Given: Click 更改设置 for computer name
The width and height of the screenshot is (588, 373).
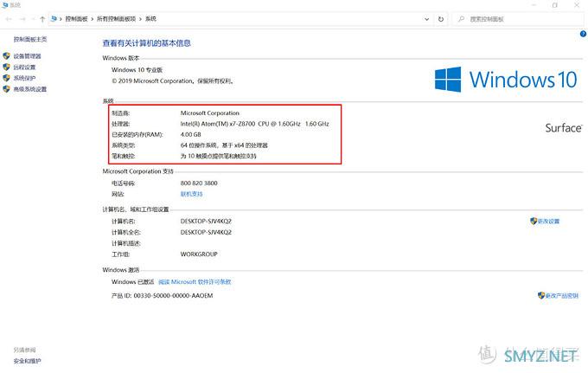Looking at the screenshot, I should click(548, 222).
